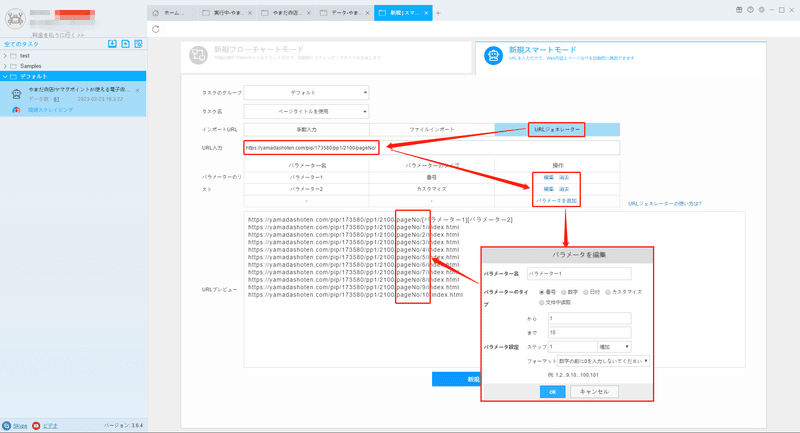Edit パラメーター1 via its 編集 link

click(548, 177)
